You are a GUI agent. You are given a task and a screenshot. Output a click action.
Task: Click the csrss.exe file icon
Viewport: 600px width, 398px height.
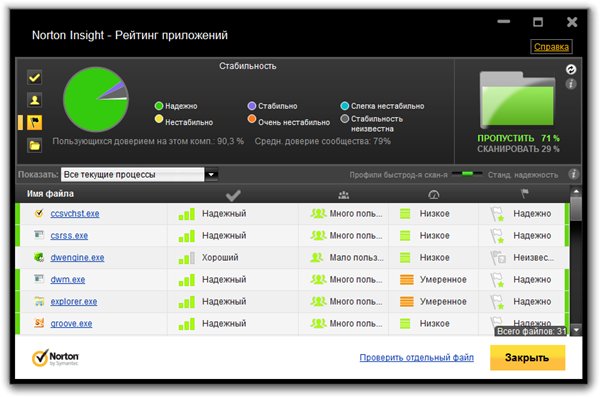pos(39,235)
